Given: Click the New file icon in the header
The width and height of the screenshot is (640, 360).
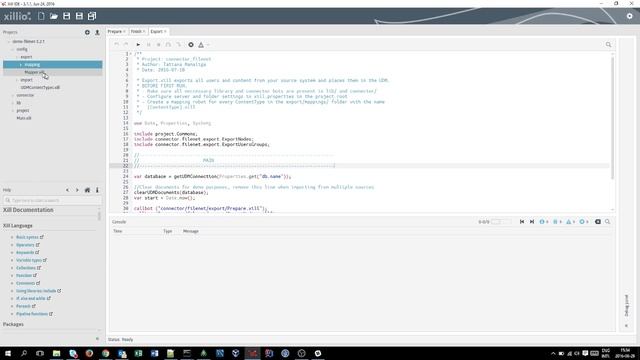Looking at the screenshot, I should click(x=41, y=16).
